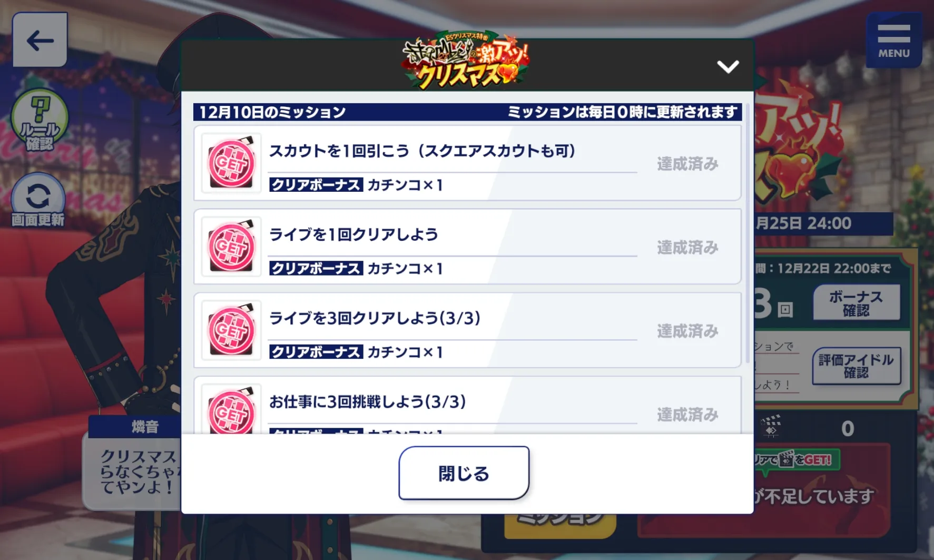This screenshot has width=934, height=560.
Task: Open ボーナス確認 button
Action: pyautogui.click(x=856, y=303)
